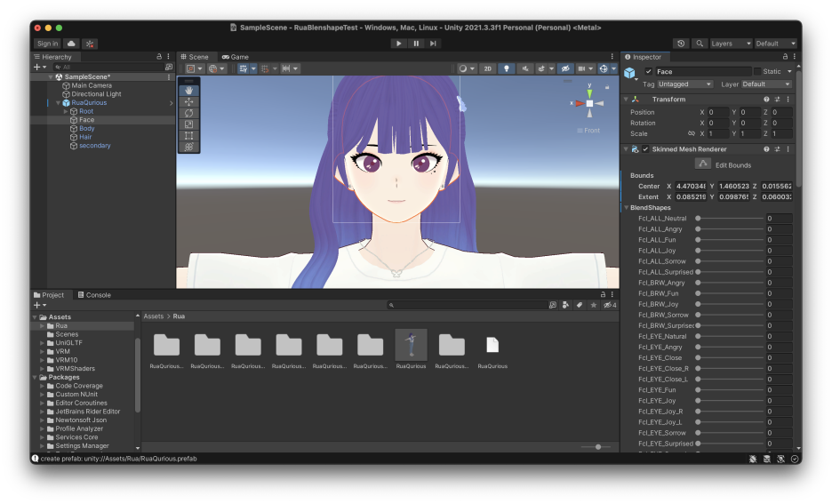This screenshot has width=832, height=504.
Task: Select the Hierarchy tab
Action: click(52, 57)
